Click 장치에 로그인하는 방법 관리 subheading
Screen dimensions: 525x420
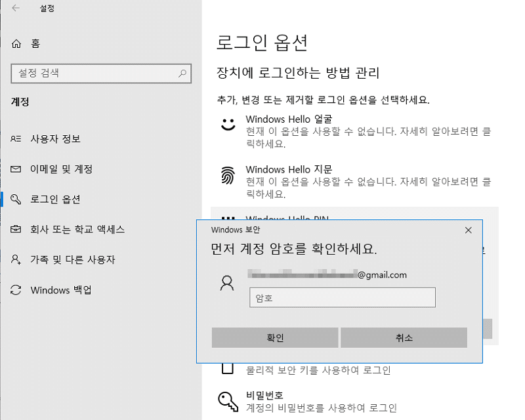click(298, 73)
